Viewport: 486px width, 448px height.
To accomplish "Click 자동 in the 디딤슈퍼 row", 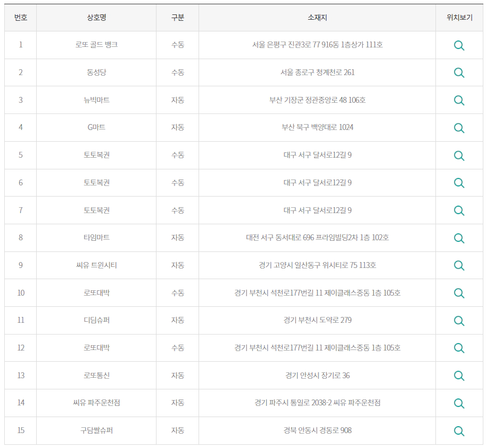I will pyautogui.click(x=178, y=320).
